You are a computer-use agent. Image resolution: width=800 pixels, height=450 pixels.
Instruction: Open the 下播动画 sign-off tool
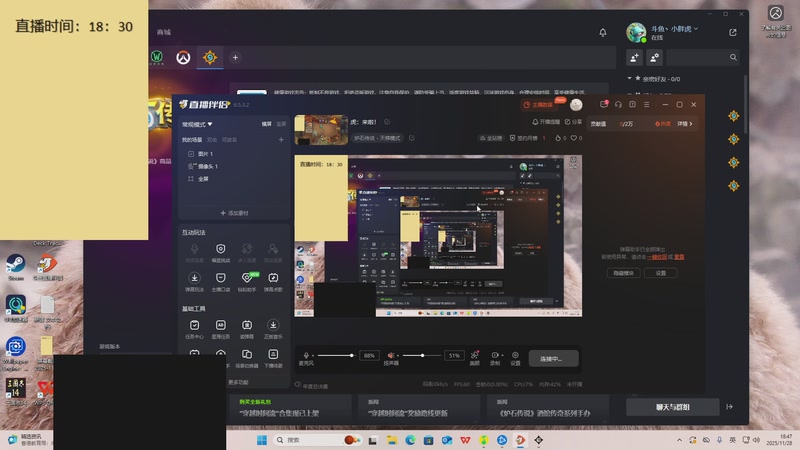pyautogui.click(x=273, y=358)
